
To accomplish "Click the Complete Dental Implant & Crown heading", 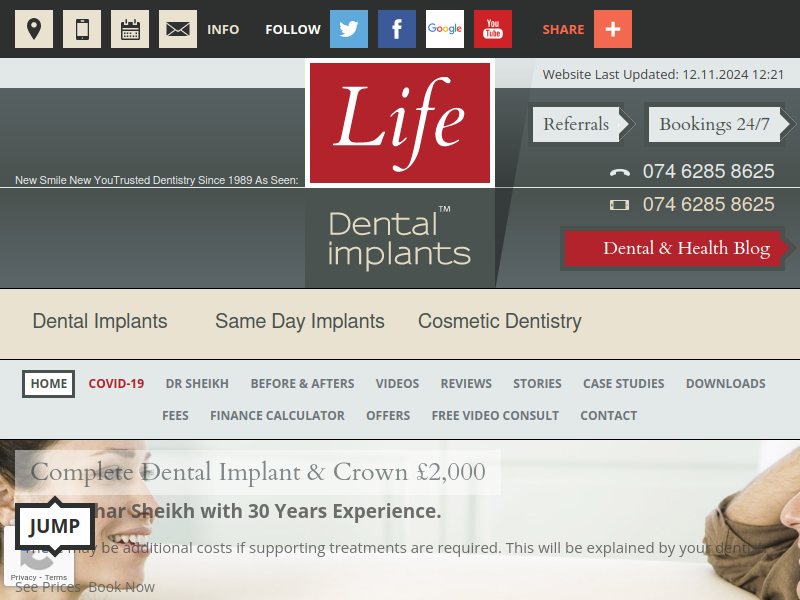I will (x=258, y=472).
